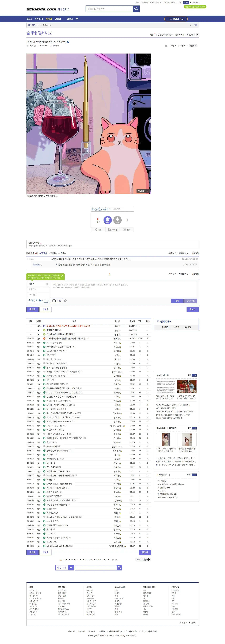Image resolution: width=225 pixels, height=644 pixels.
Task: Click the mobile icon next to post title
Action: coord(68,42)
